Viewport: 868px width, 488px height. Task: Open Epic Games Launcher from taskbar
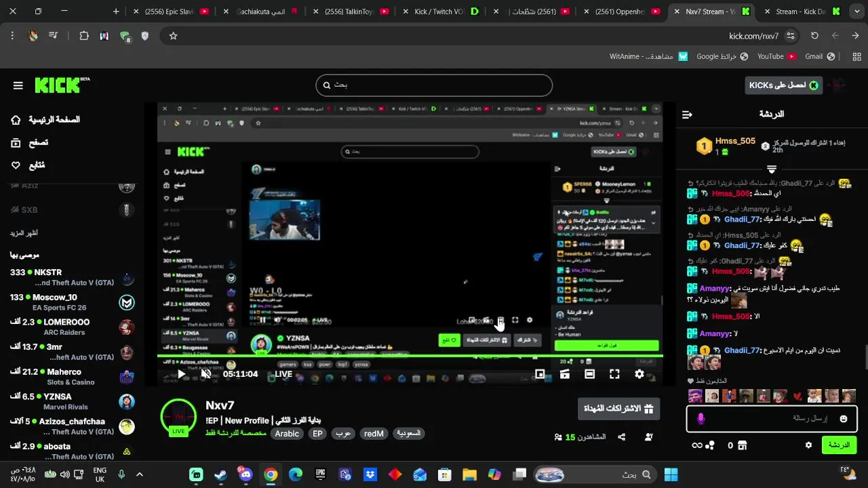tap(320, 474)
